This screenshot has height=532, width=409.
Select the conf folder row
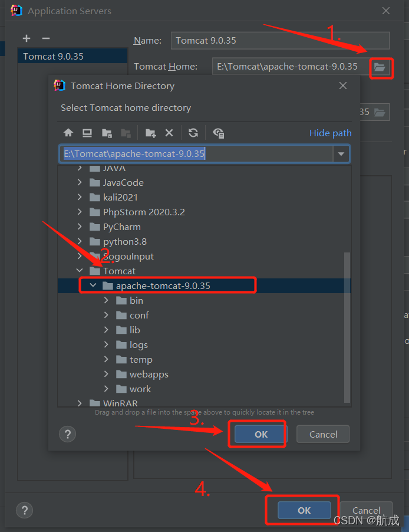(x=204, y=315)
